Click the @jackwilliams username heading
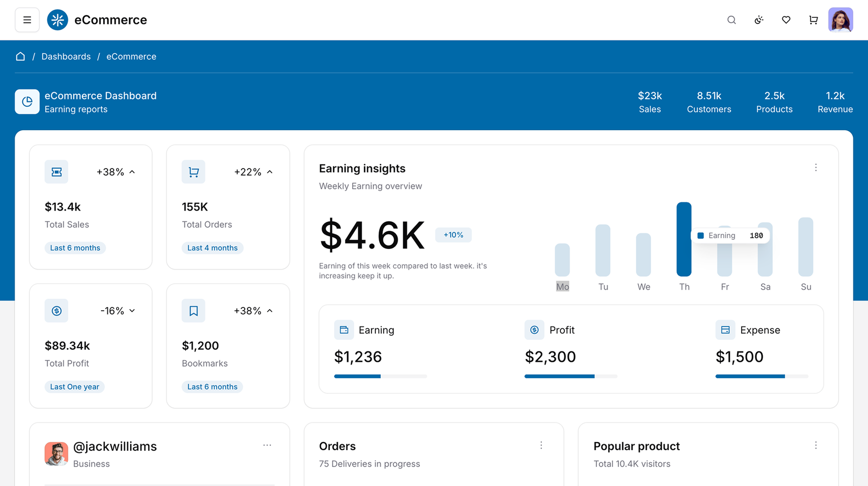Viewport: 868px width, 486px height. pos(115,446)
